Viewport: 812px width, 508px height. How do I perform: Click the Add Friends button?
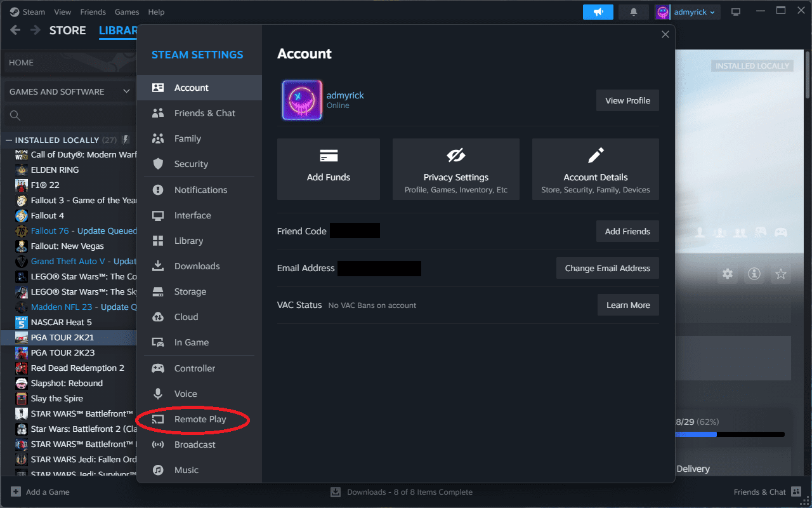[627, 231]
